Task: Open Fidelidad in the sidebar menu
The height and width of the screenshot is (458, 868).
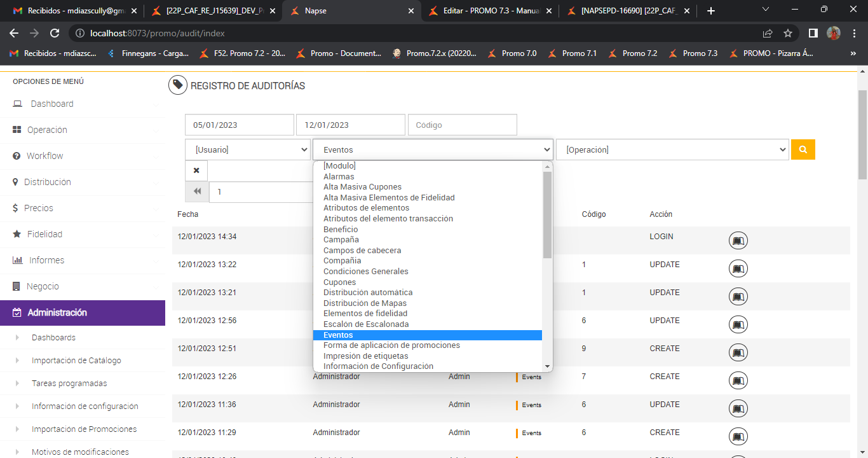Action: (x=44, y=234)
